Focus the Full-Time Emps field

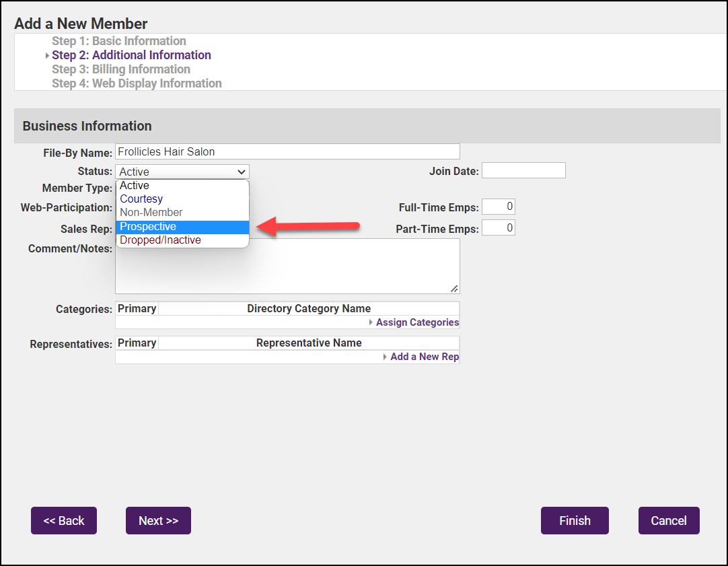pos(499,207)
